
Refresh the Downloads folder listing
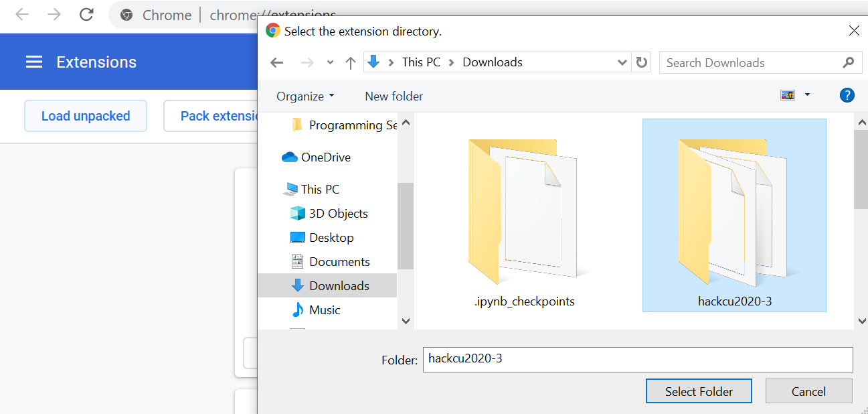pyautogui.click(x=642, y=62)
